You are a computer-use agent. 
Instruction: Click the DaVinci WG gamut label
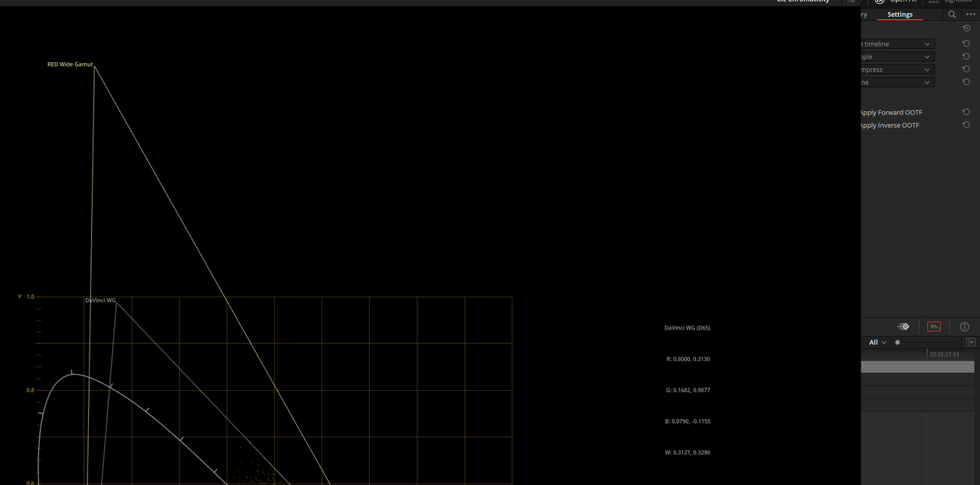pyautogui.click(x=100, y=300)
